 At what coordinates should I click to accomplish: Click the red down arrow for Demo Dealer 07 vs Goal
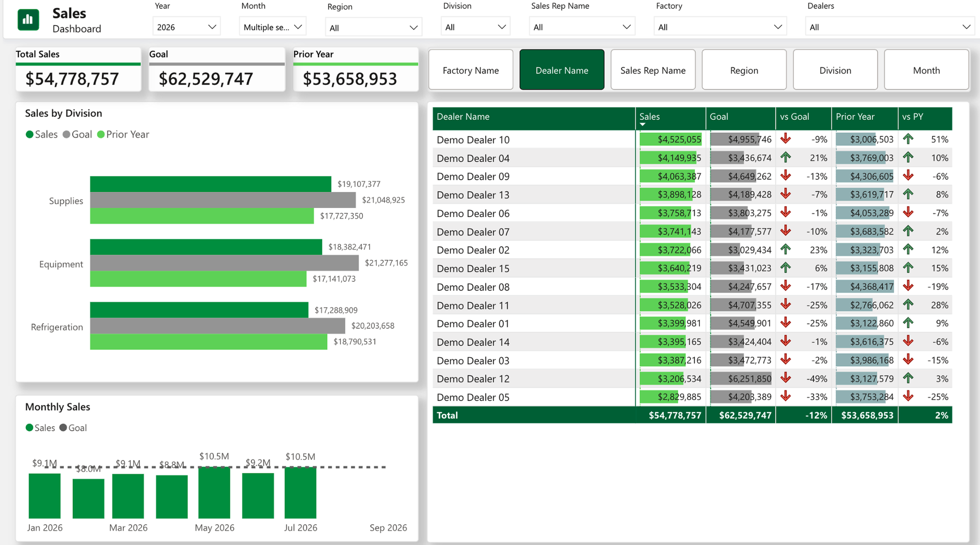pos(786,231)
